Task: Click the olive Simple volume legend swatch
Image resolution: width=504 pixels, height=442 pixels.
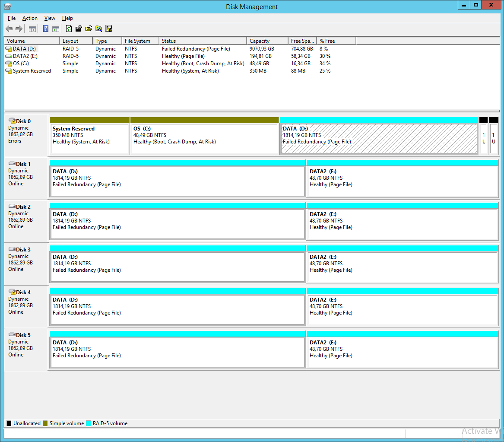Action: pyautogui.click(x=45, y=423)
